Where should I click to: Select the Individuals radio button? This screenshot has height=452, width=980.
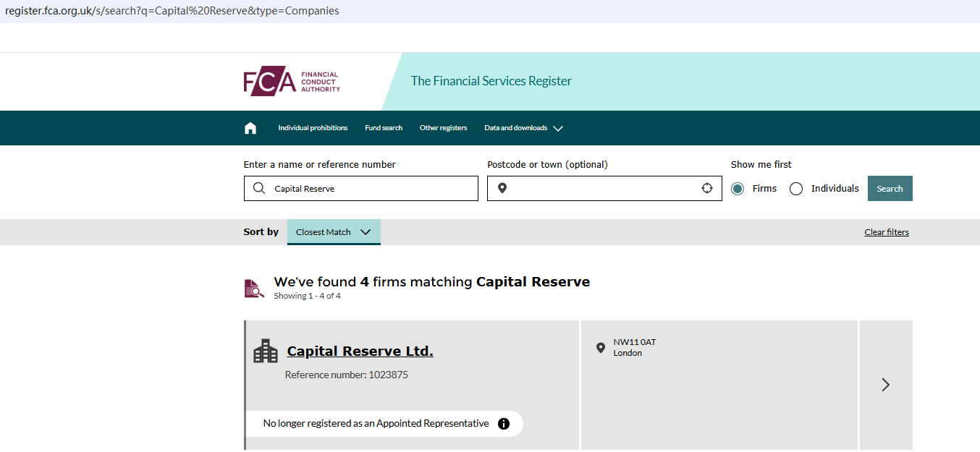(x=796, y=189)
